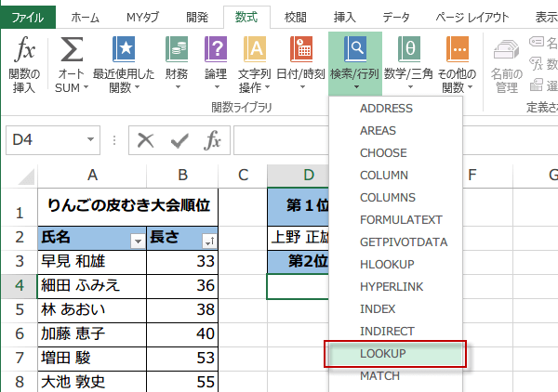Switch to the ページ レイアウト tab

472,17
